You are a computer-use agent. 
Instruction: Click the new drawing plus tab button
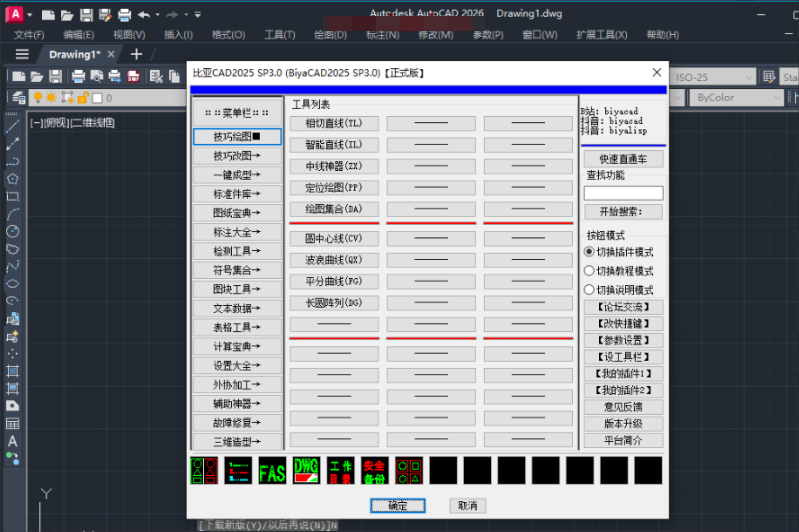137,55
